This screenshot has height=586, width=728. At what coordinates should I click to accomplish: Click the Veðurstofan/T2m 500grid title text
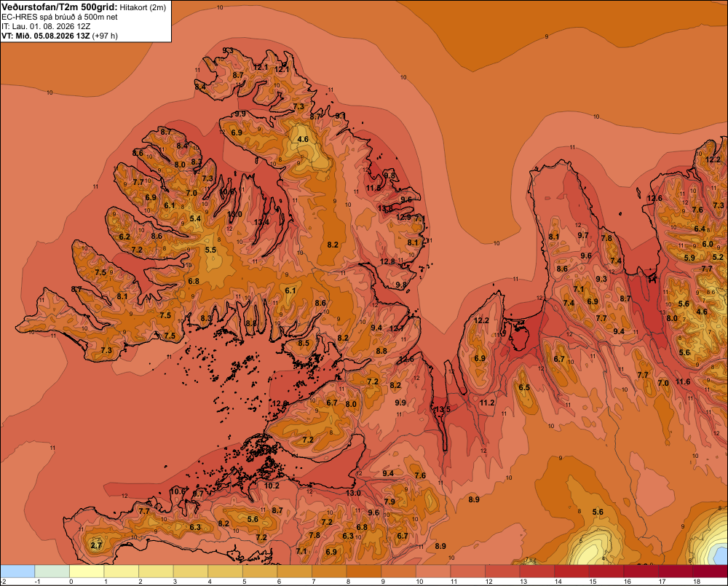60,7
